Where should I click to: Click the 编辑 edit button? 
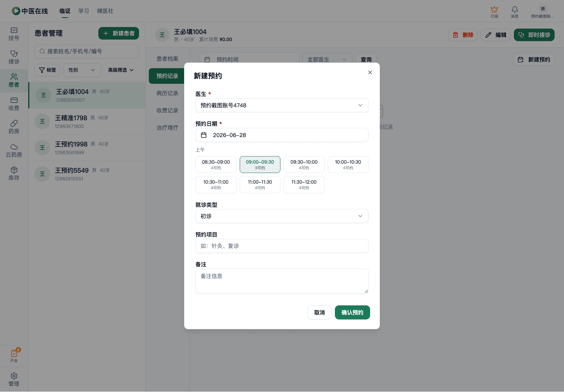coord(496,35)
